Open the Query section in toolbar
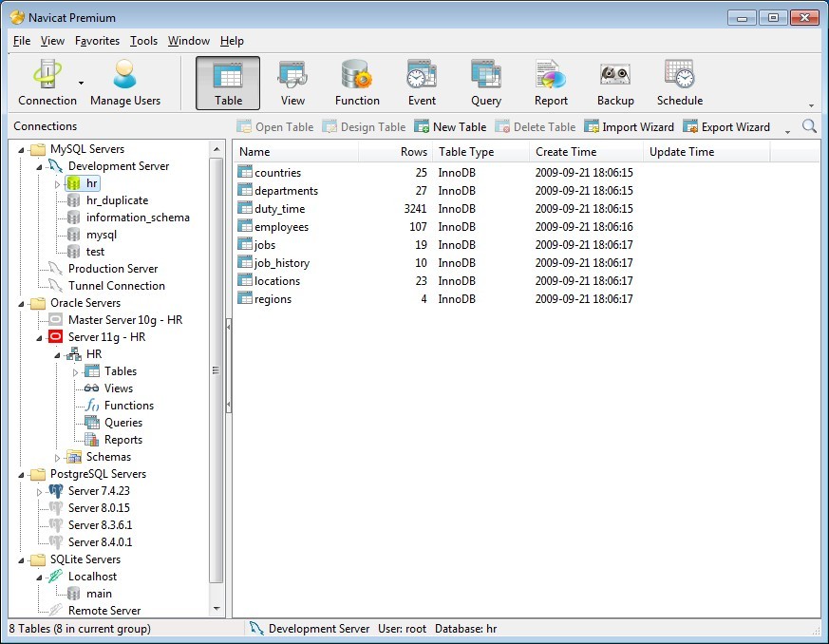Screen dimensions: 829x644 (x=485, y=83)
